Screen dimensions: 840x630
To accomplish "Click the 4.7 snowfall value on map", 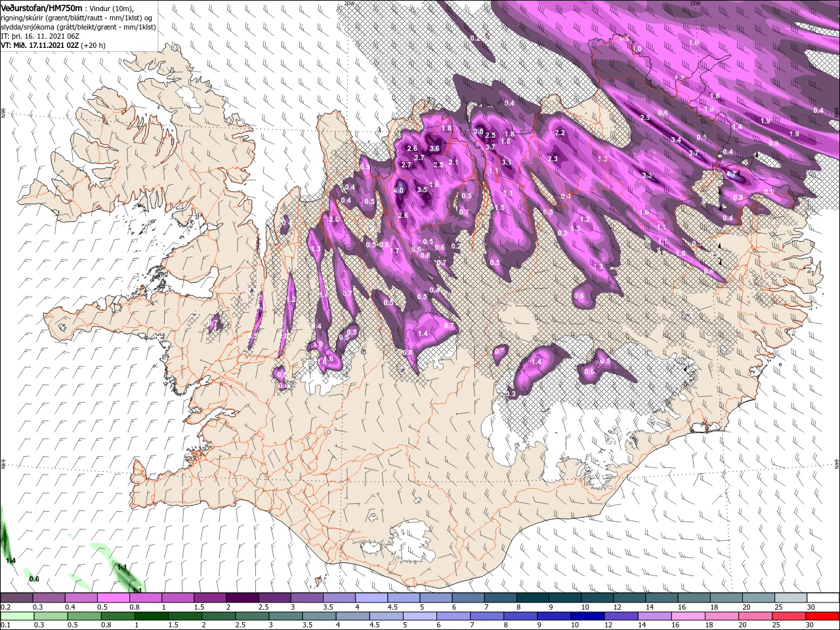I will (731, 175).
